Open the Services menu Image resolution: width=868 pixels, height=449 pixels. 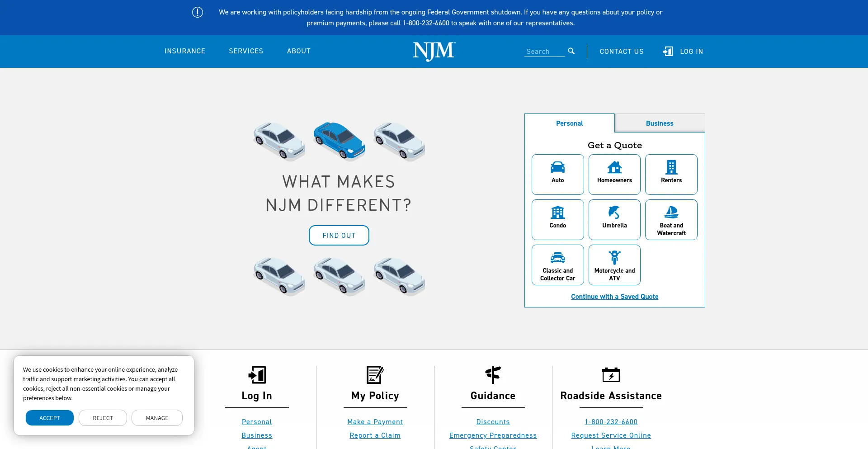(246, 51)
